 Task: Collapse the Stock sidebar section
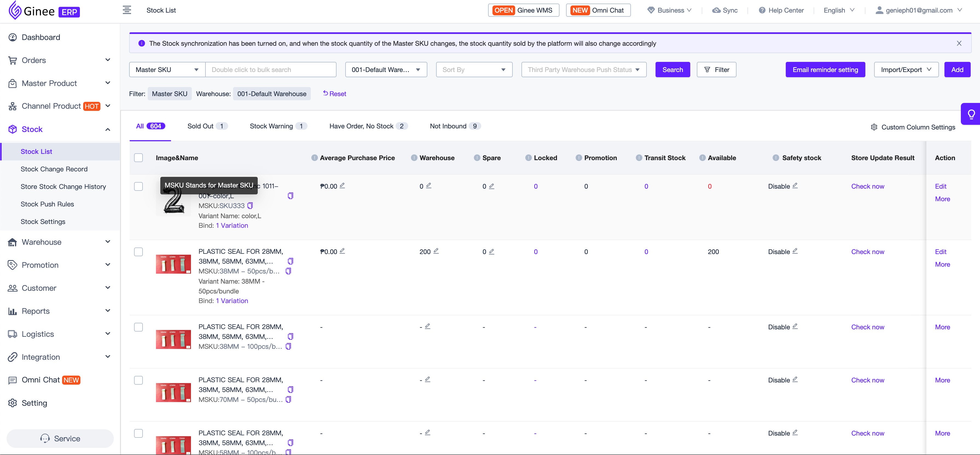[108, 129]
